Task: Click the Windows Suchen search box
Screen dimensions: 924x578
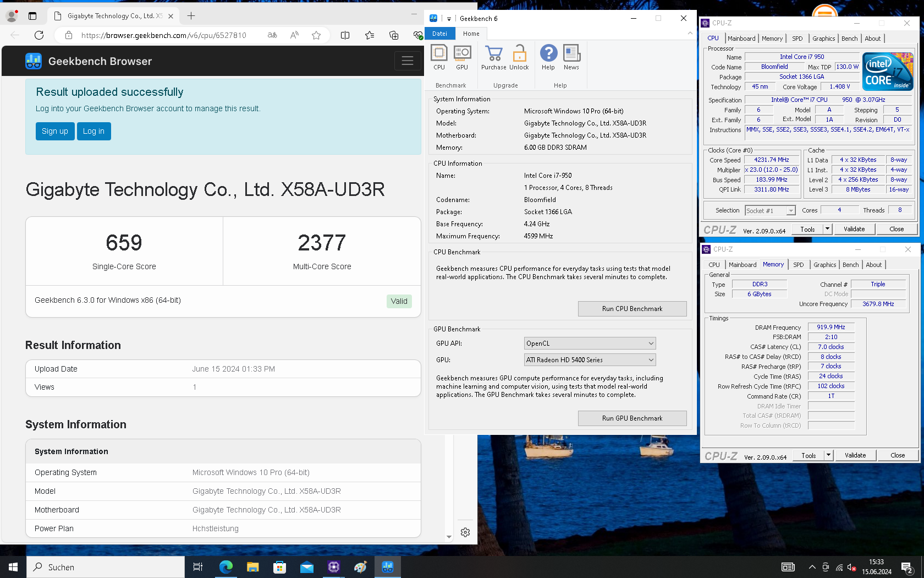Action: [x=105, y=567]
